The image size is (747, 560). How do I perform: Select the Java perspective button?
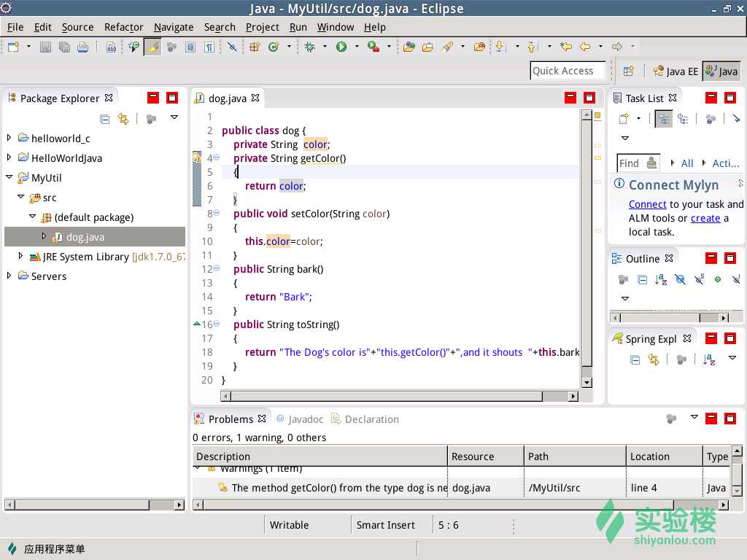click(x=721, y=71)
